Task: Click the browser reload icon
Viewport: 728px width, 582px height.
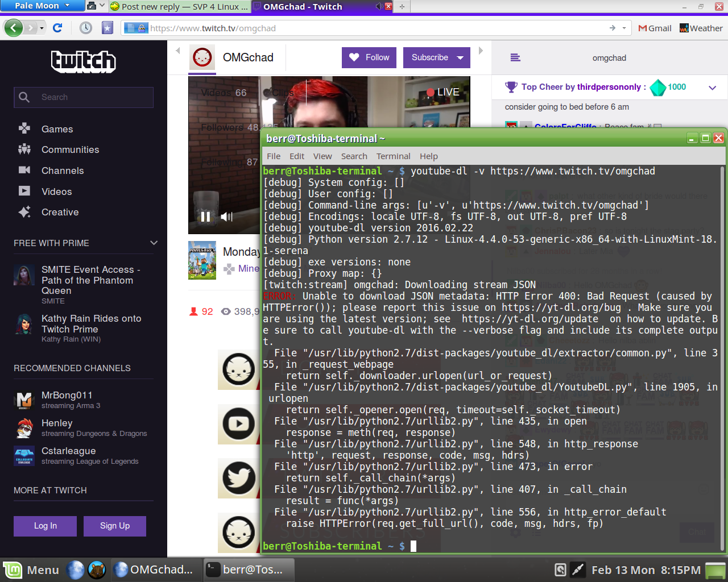Action: [57, 28]
